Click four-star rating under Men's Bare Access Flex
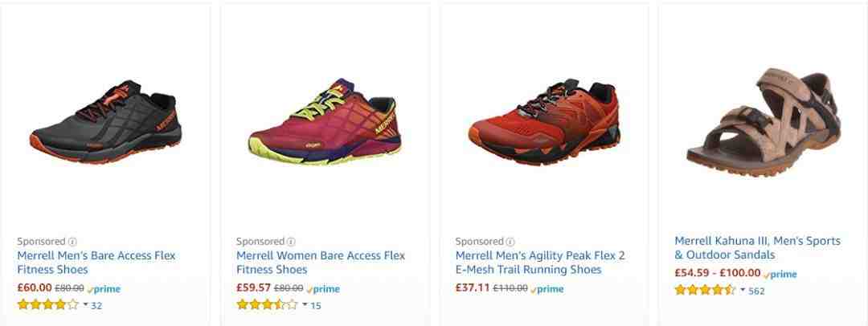 click(47, 304)
